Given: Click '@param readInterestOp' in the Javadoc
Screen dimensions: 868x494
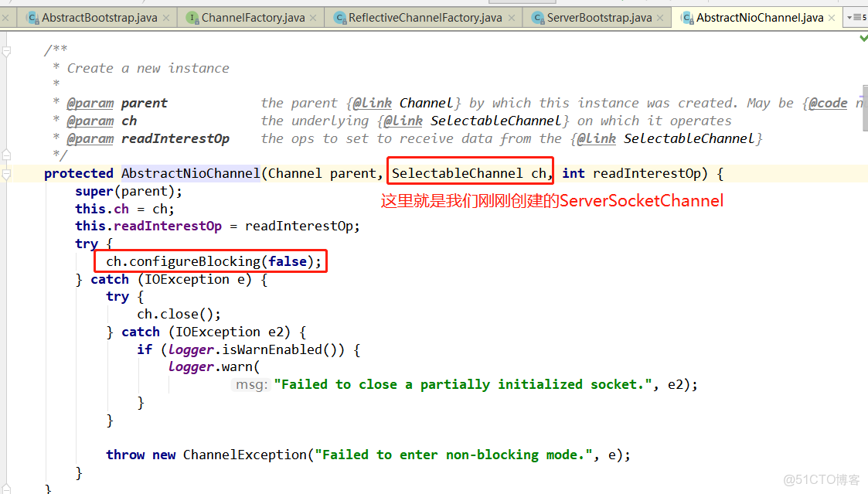Looking at the screenshot, I should point(148,139).
